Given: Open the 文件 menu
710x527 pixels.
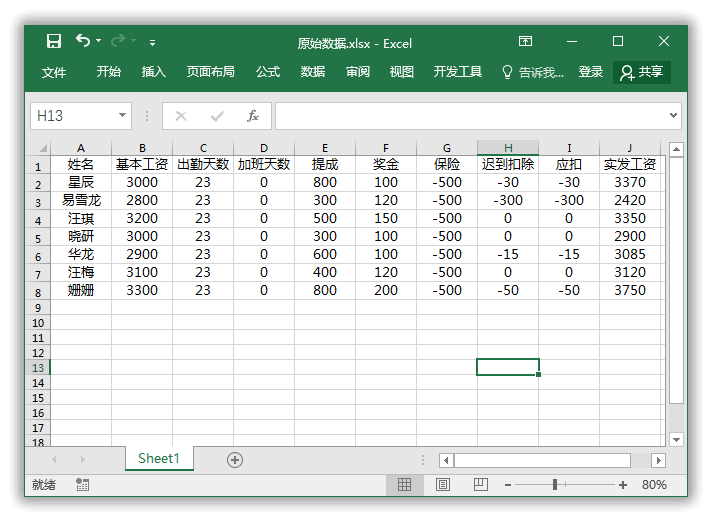Looking at the screenshot, I should click(54, 72).
